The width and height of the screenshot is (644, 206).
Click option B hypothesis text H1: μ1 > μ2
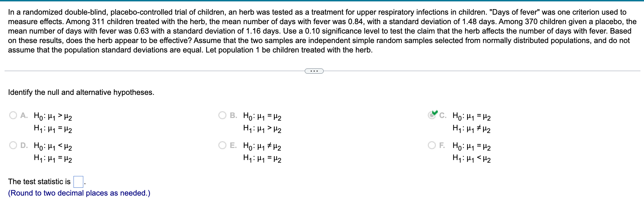pyautogui.click(x=262, y=129)
